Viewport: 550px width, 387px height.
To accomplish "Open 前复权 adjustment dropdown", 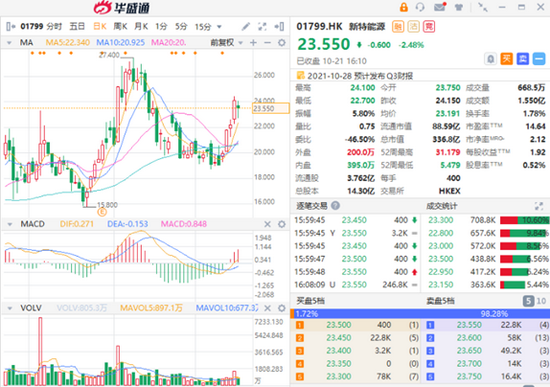I will point(226,43).
